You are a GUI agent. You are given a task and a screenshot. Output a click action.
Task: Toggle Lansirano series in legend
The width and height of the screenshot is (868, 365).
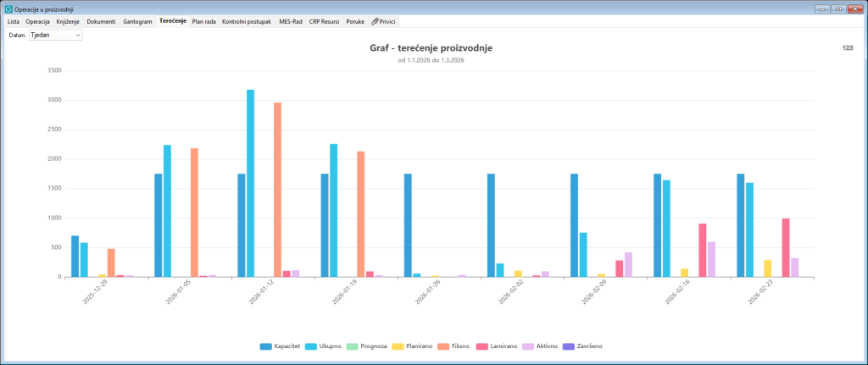pyautogui.click(x=495, y=346)
